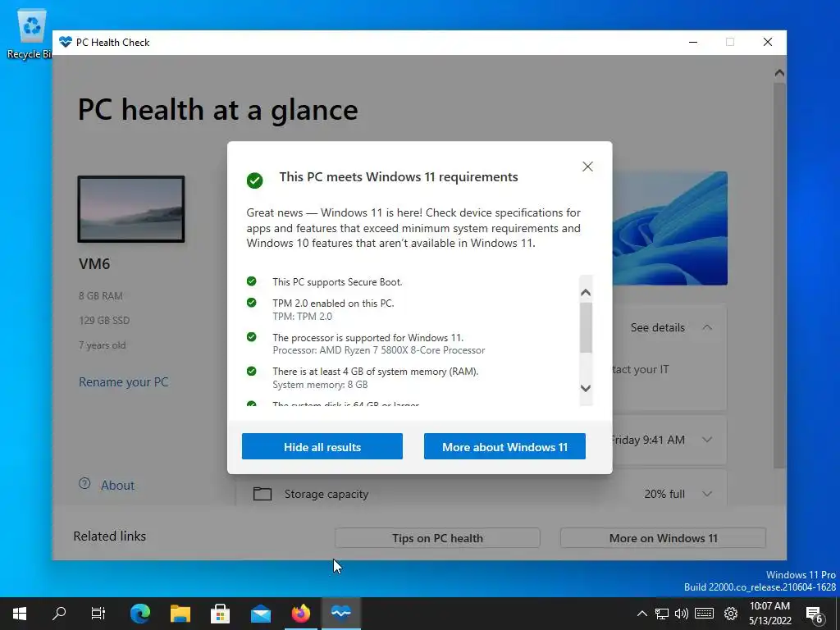The image size is (840, 630).
Task: Click the volume speaker tray icon
Action: tap(682, 614)
